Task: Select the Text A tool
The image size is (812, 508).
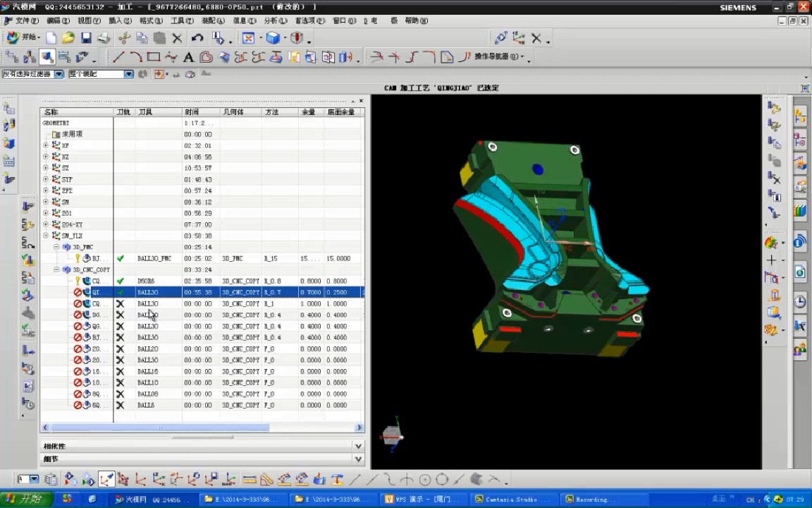Action: point(188,57)
